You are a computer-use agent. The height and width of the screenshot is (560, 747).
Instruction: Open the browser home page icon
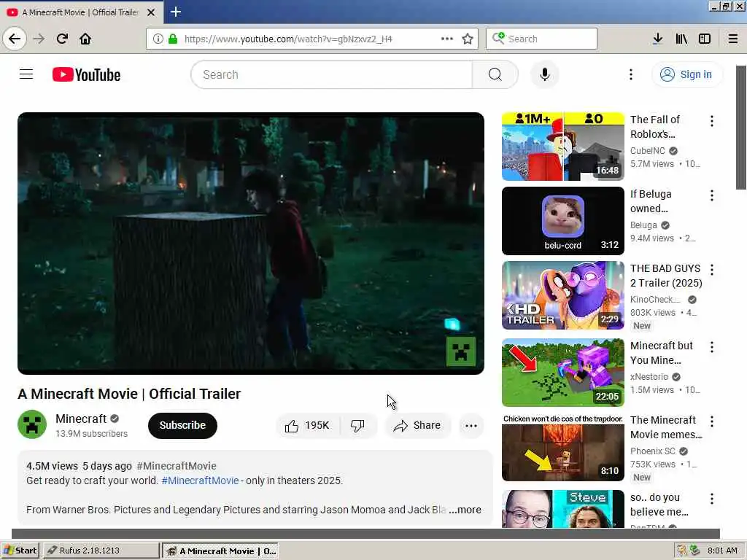point(85,39)
